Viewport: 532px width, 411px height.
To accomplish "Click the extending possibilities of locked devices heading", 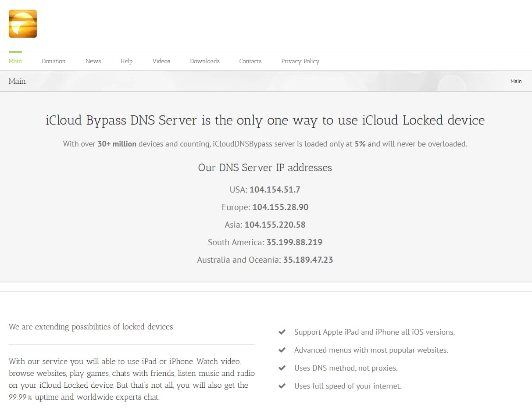I will pyautogui.click(x=91, y=327).
